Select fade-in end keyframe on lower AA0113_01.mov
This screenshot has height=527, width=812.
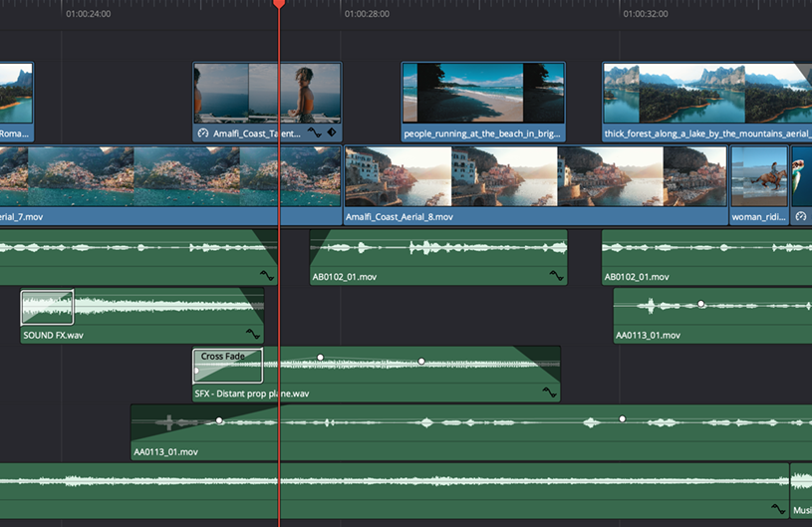219,420
